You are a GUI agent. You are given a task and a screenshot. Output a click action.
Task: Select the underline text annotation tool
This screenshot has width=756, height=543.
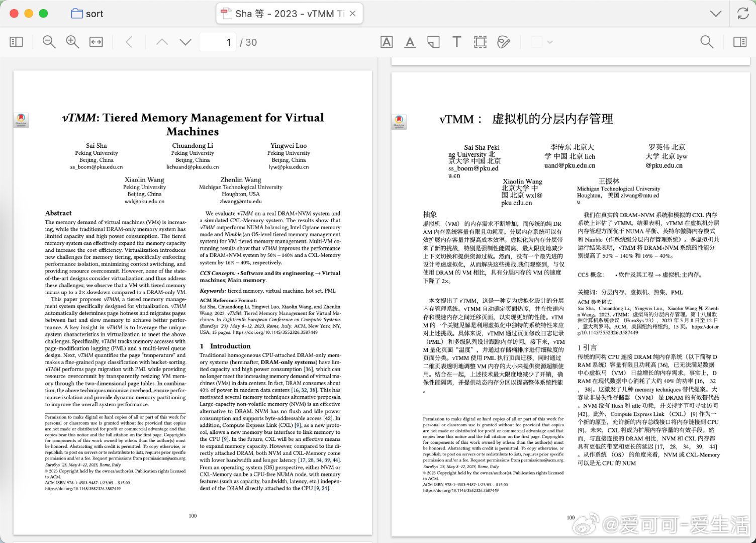410,42
